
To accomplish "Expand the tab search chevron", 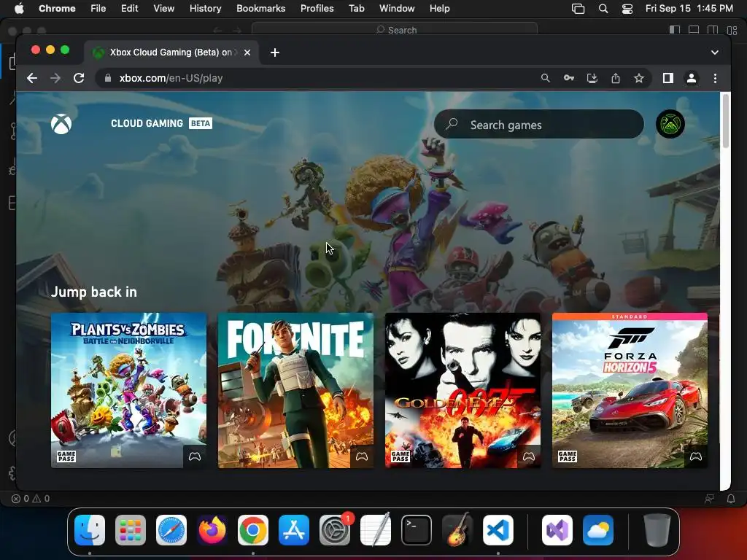I will [715, 52].
